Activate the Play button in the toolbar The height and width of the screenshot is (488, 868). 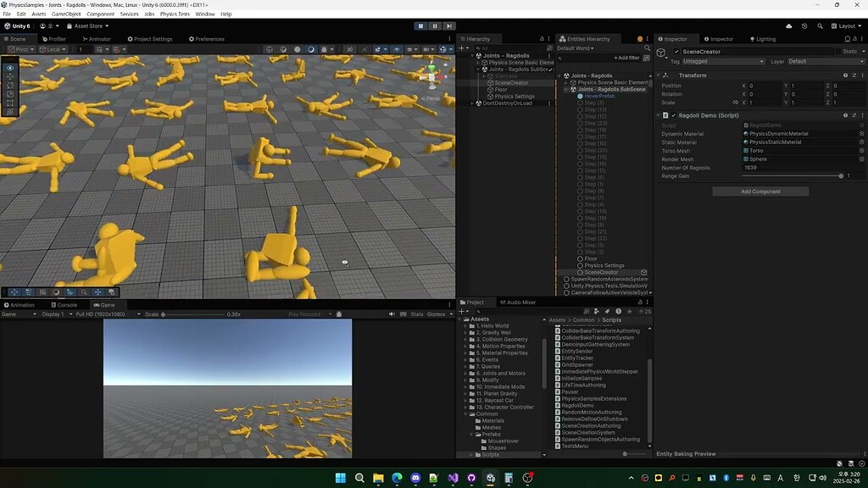click(x=420, y=25)
